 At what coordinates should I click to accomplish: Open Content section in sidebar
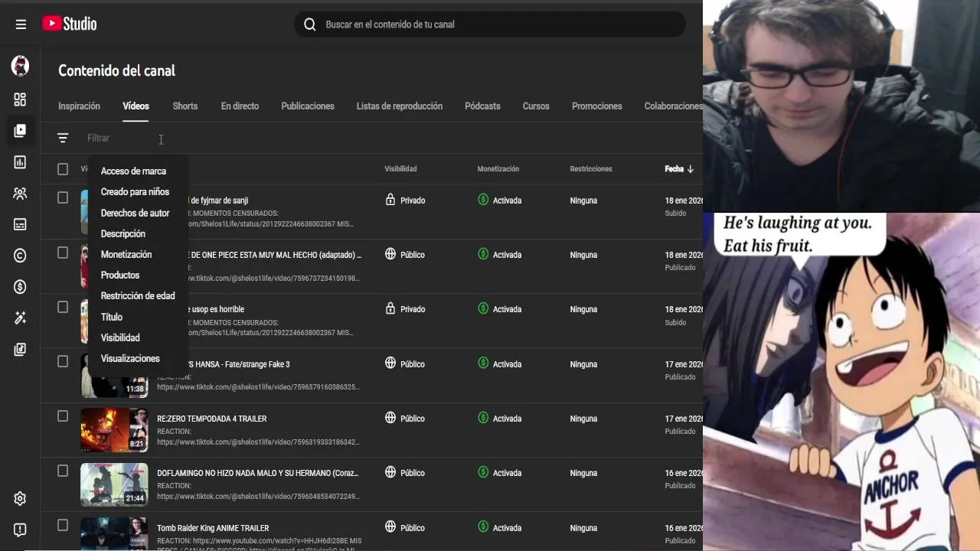pos(20,131)
